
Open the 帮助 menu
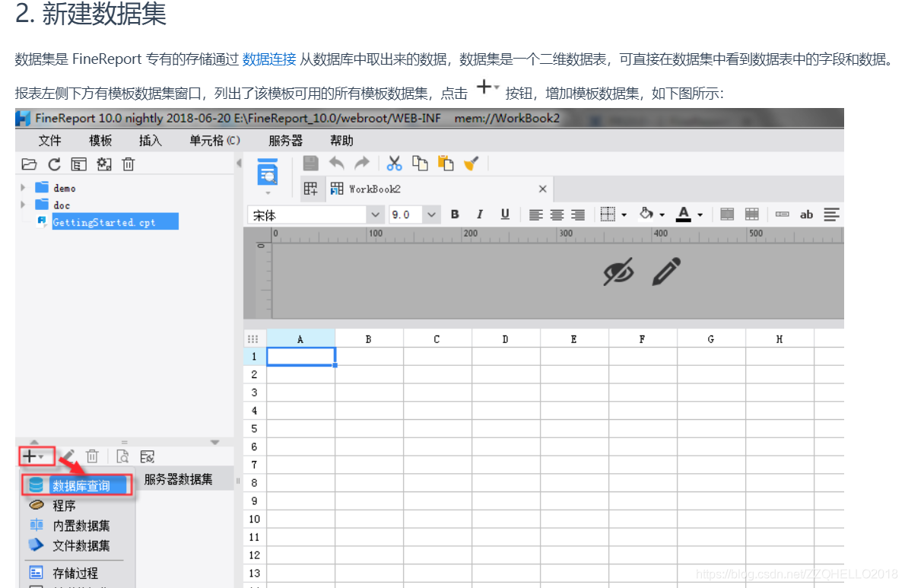341,141
